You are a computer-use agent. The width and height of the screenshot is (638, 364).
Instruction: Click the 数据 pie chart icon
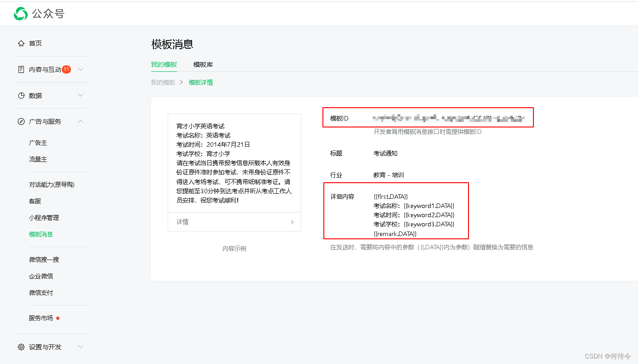(21, 96)
